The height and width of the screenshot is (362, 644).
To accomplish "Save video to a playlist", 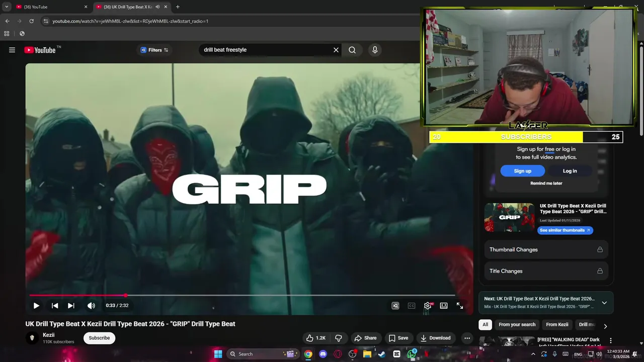I will (x=398, y=338).
